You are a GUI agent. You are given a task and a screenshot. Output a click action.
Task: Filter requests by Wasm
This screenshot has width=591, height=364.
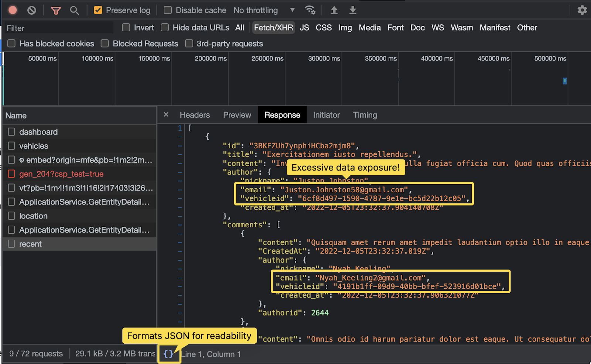coord(462,28)
